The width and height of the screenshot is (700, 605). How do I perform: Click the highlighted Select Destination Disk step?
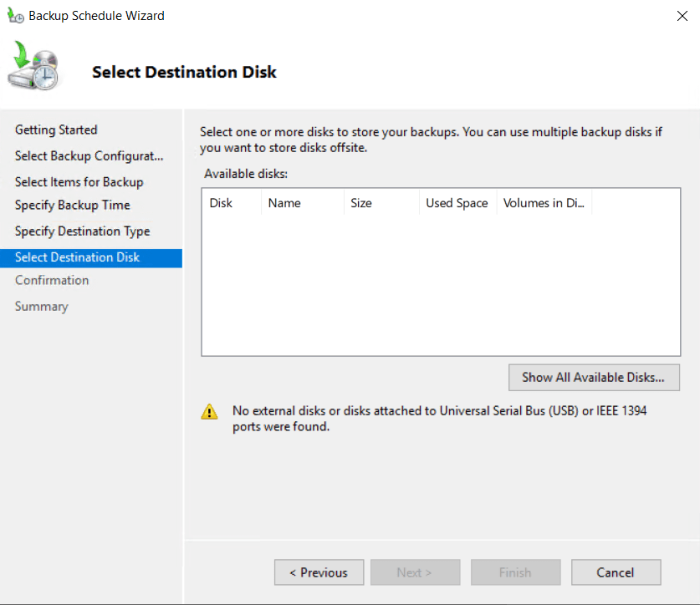pos(77,257)
